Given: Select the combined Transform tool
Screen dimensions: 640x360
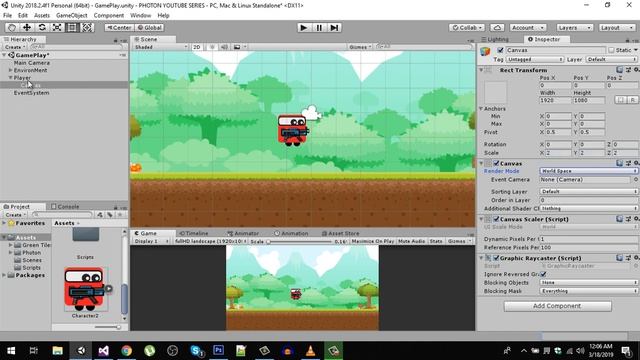Looking at the screenshot, I should point(87,27).
